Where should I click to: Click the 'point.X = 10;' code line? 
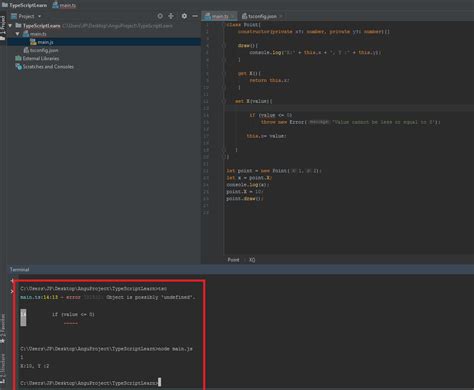(245, 192)
